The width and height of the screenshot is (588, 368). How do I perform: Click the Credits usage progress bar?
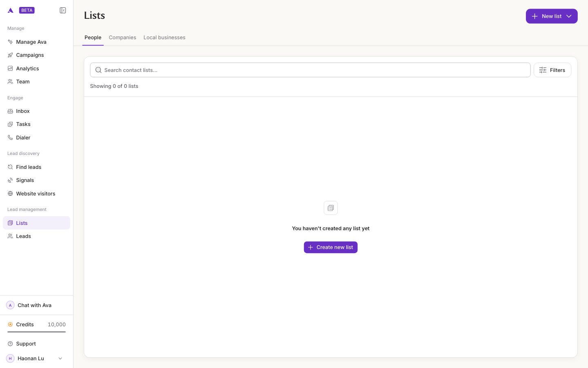tap(36, 332)
